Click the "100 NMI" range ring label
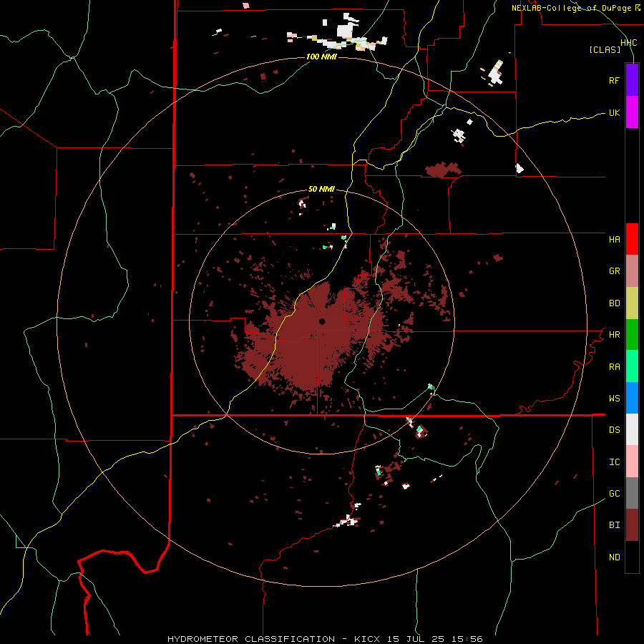 pos(321,57)
